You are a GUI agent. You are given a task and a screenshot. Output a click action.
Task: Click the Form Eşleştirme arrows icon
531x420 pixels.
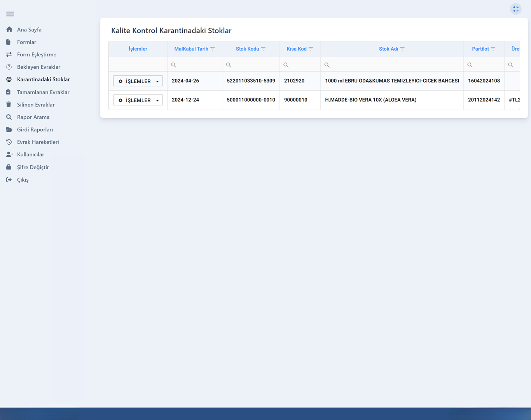click(9, 54)
